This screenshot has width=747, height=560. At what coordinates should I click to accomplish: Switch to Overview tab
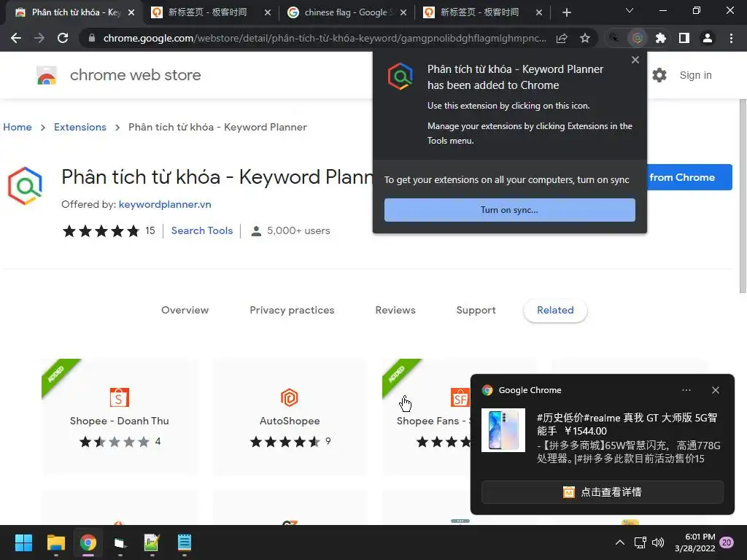pyautogui.click(x=185, y=310)
